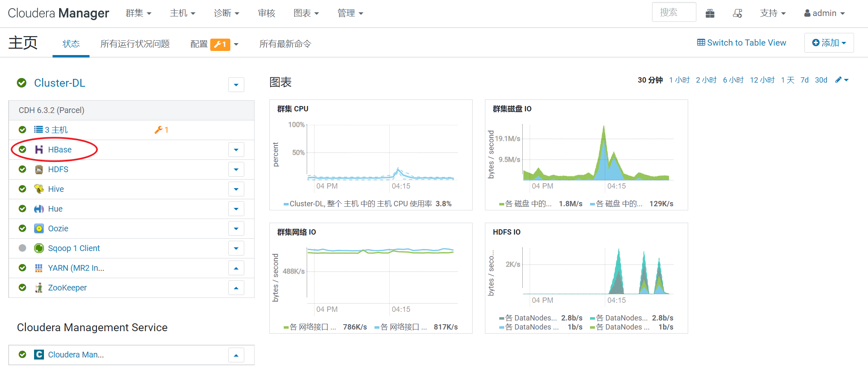The height and width of the screenshot is (378, 868).
Task: Click the HBase service icon
Action: pyautogui.click(x=39, y=150)
